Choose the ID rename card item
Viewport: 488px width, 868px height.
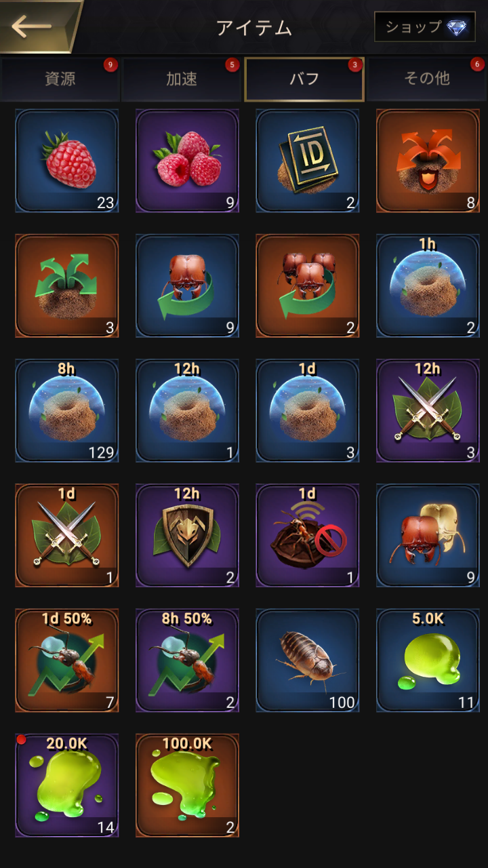pyautogui.click(x=308, y=161)
